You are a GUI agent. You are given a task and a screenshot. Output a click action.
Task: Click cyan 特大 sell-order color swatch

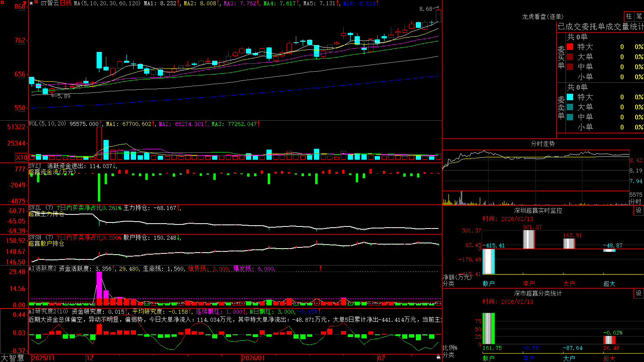coord(570,97)
